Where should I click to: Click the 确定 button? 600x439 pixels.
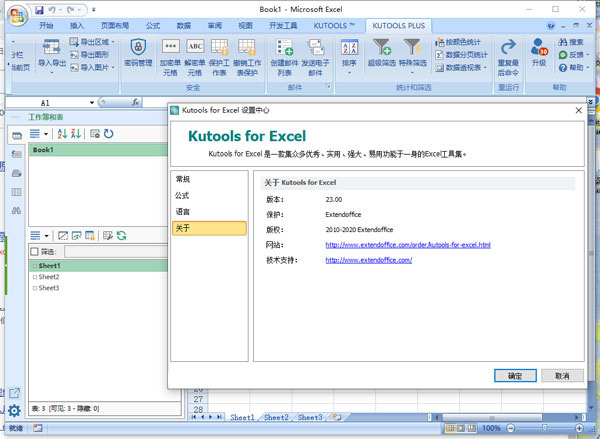pyautogui.click(x=515, y=375)
